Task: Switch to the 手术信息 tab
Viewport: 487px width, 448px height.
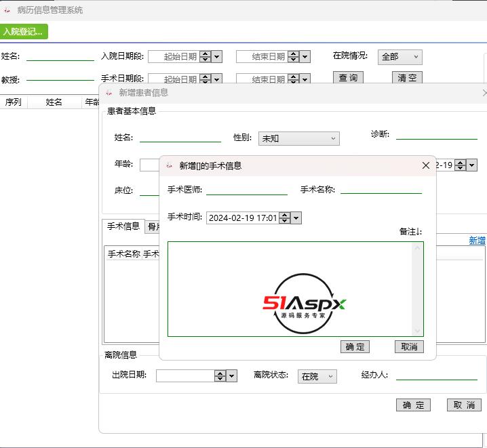Action: pos(123,226)
